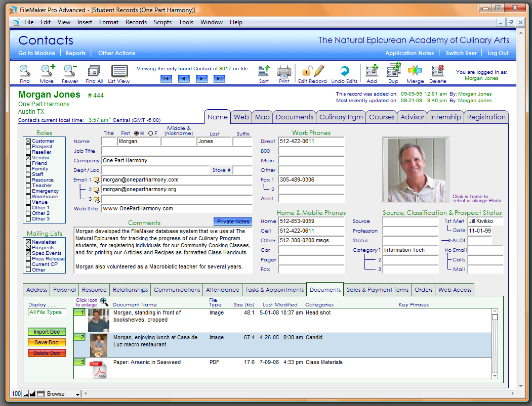Image resolution: width=532 pixels, height=406 pixels.
Task: Open the Scripts menu
Action: pyautogui.click(x=162, y=22)
